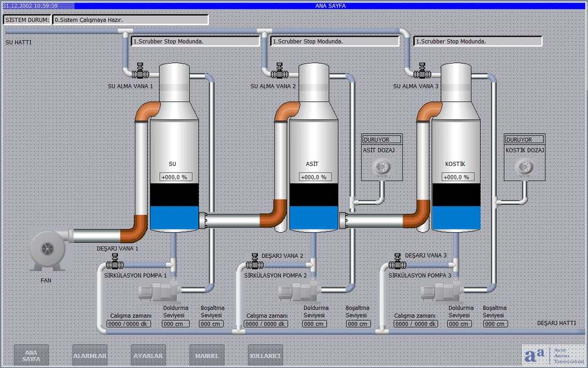The width and height of the screenshot is (588, 368).
Task: Switch to MANUEL mode button
Action: point(206,355)
